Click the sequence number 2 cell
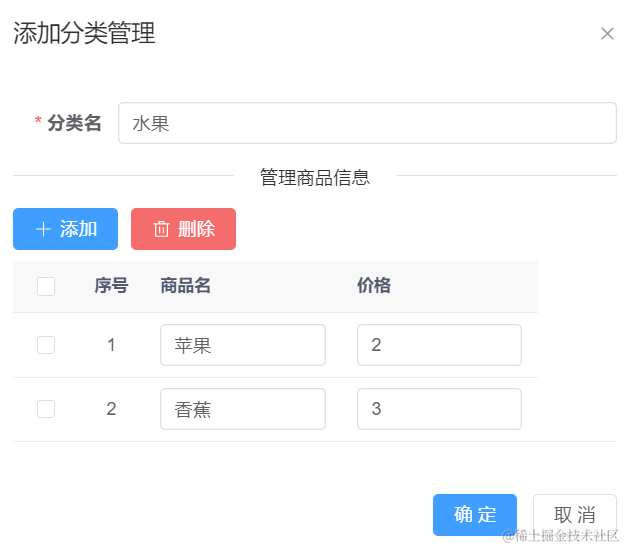This screenshot has height=548, width=624. (111, 409)
